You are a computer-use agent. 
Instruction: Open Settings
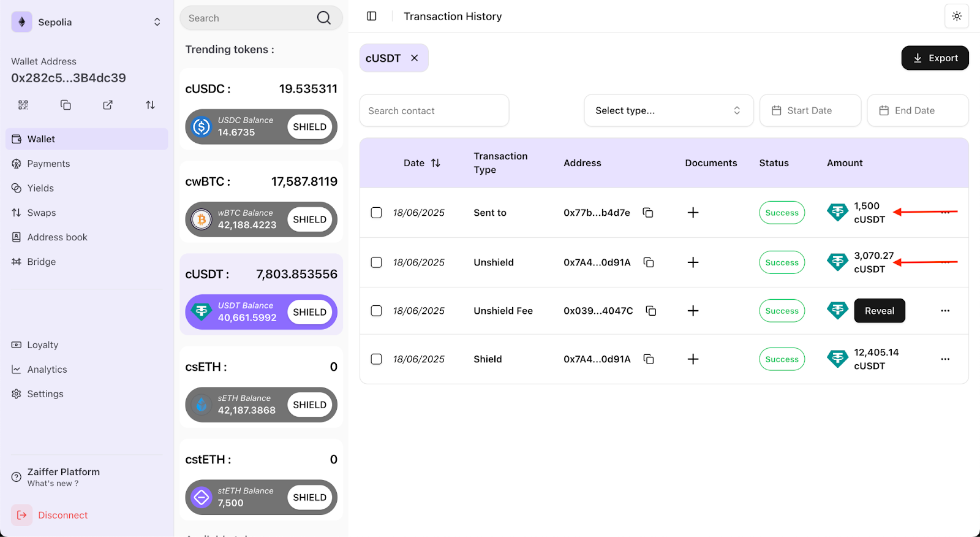click(x=87, y=394)
